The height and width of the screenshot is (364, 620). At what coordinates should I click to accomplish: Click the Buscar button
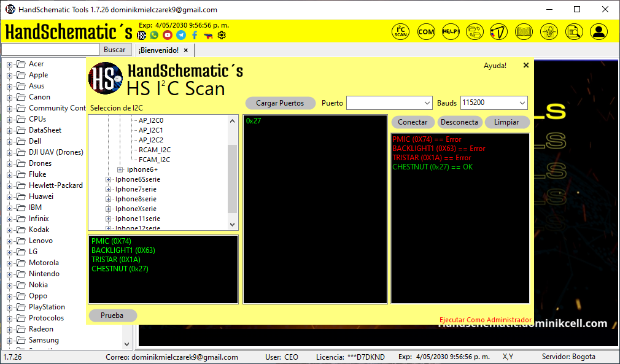click(x=115, y=50)
